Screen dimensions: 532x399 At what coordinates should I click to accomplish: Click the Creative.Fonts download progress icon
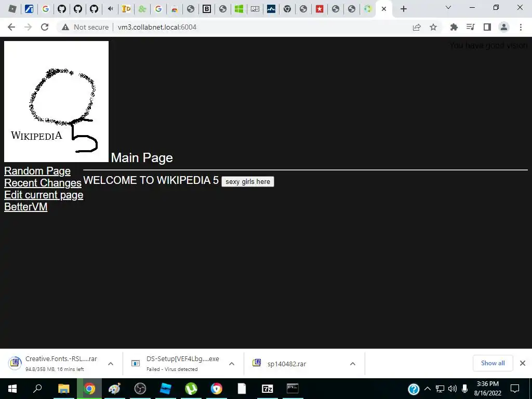tap(15, 363)
